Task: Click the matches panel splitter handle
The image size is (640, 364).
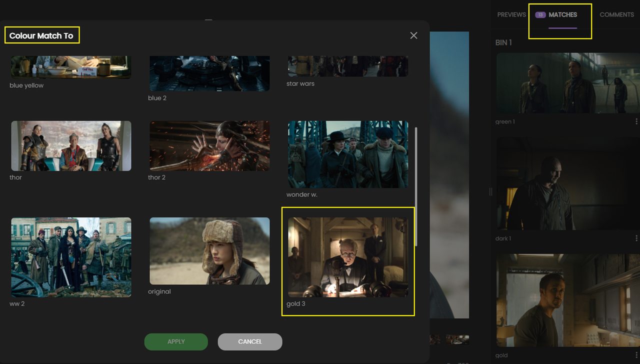Action: coord(490,192)
